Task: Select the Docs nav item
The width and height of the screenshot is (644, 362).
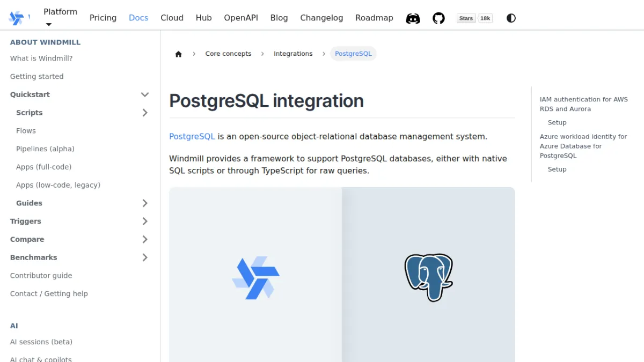Action: click(138, 18)
